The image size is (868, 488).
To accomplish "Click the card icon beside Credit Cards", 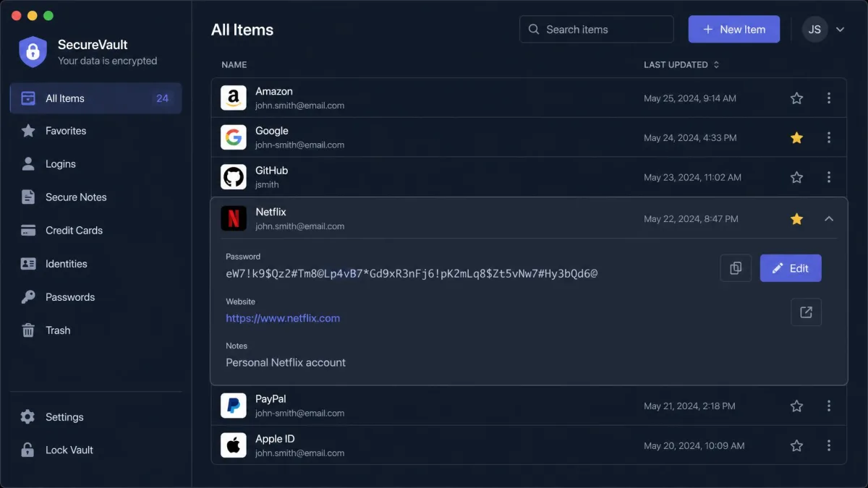I will click(28, 231).
